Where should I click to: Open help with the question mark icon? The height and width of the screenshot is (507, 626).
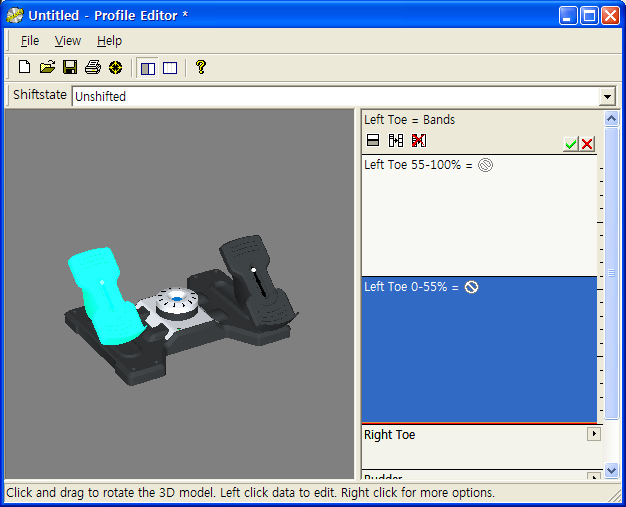[201, 67]
